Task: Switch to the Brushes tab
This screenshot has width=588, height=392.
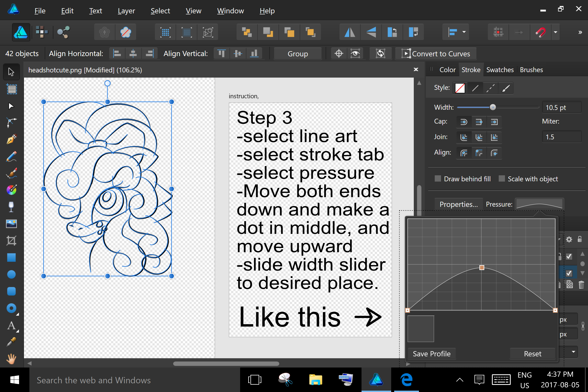Action: pos(531,70)
